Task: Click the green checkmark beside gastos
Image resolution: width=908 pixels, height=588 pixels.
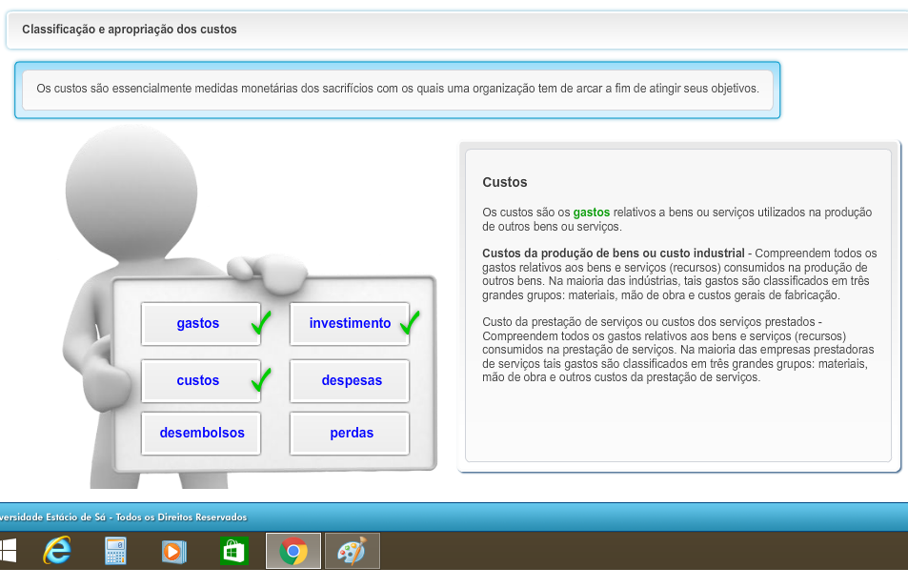Action: [x=261, y=323]
